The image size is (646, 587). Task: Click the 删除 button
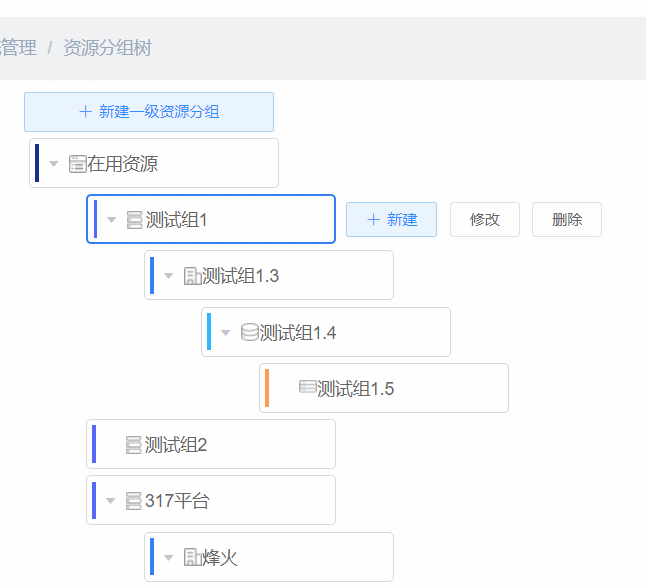point(567,220)
